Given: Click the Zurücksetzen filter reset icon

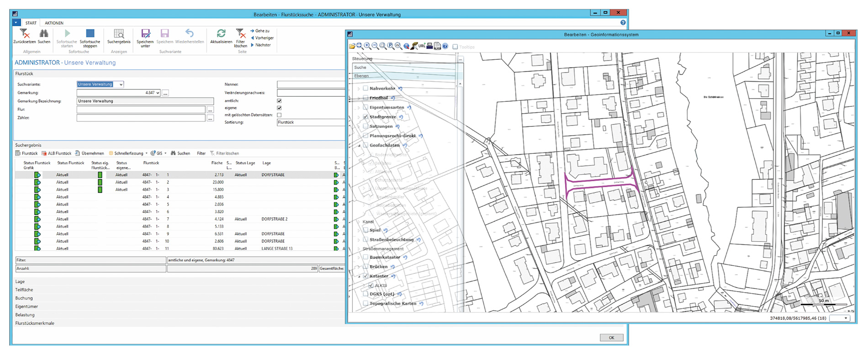Looking at the screenshot, I should click(24, 34).
